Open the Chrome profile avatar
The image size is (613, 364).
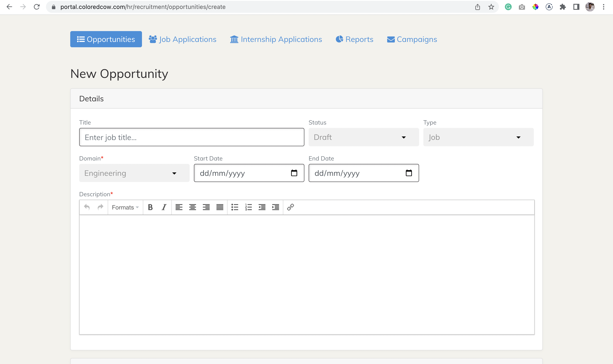(590, 7)
